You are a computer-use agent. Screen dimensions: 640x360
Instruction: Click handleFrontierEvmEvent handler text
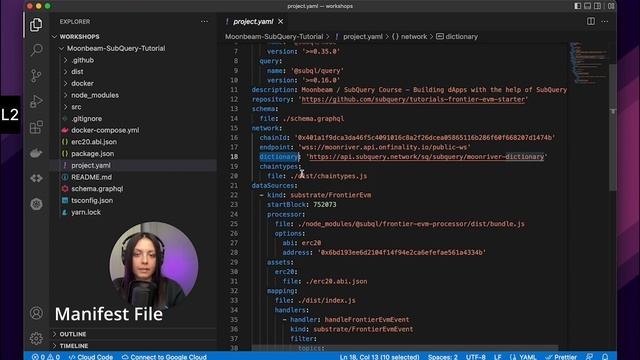[x=367, y=320]
